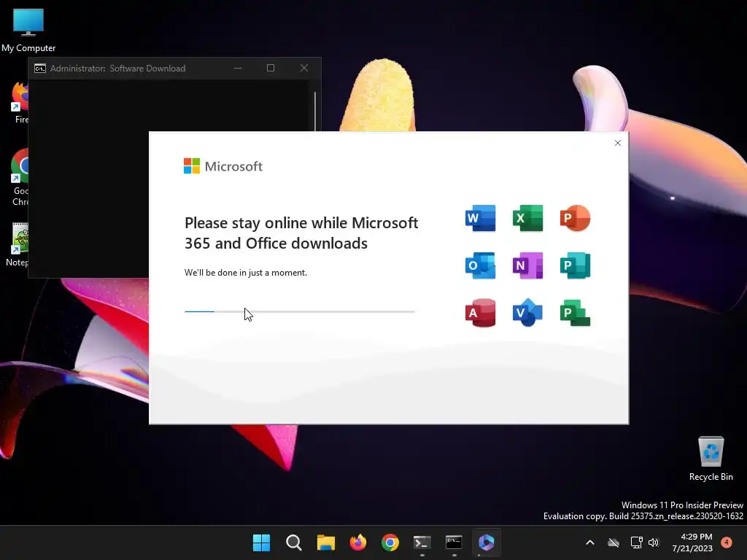Select the Firefox desktop shortcut
747x560 pixels.
(20, 103)
